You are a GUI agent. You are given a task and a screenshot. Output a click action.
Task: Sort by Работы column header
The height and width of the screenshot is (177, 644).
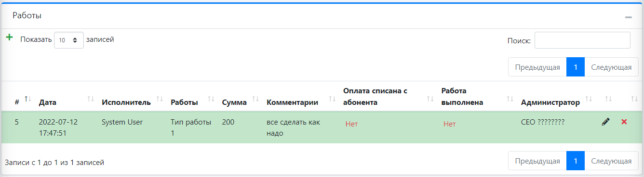(x=184, y=102)
